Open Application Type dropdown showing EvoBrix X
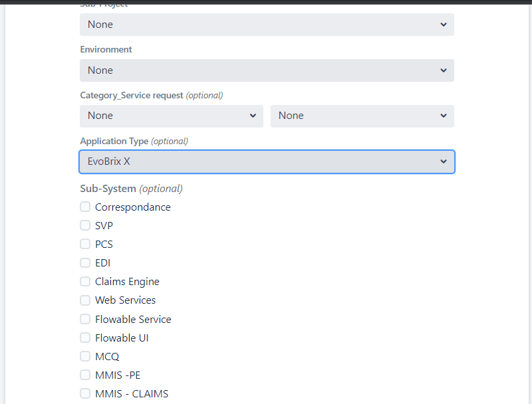The image size is (532, 404). (x=267, y=161)
